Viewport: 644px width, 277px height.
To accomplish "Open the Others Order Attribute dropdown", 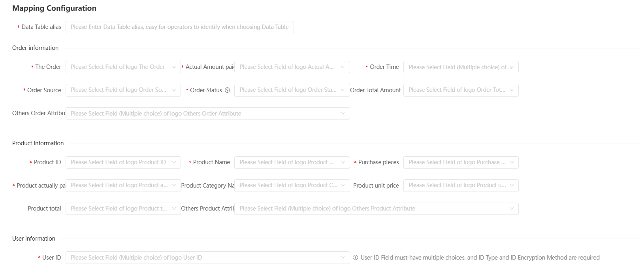I will 207,114.
